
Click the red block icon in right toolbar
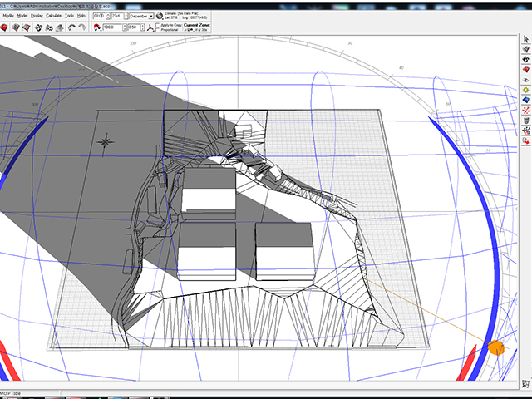point(526,70)
